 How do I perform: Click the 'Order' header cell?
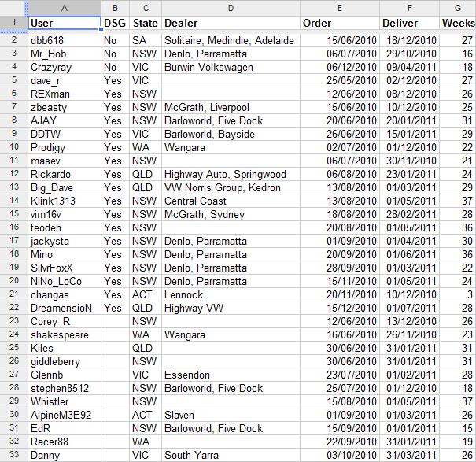[340, 23]
